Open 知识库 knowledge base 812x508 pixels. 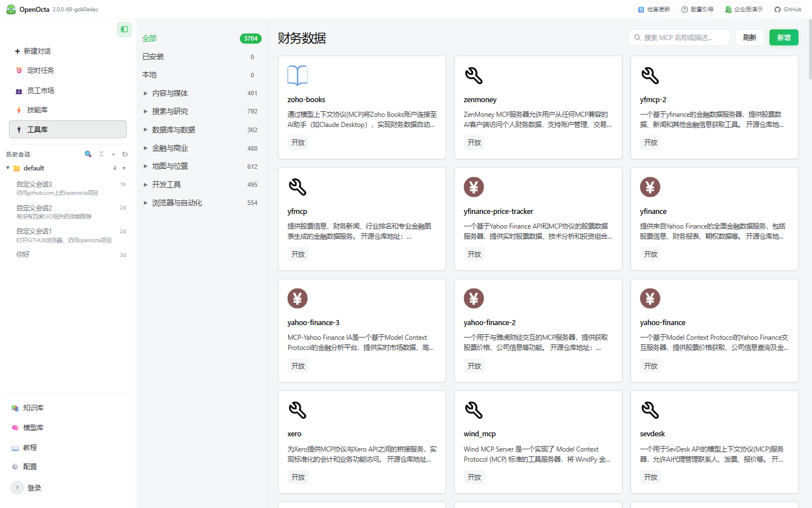(x=68, y=408)
